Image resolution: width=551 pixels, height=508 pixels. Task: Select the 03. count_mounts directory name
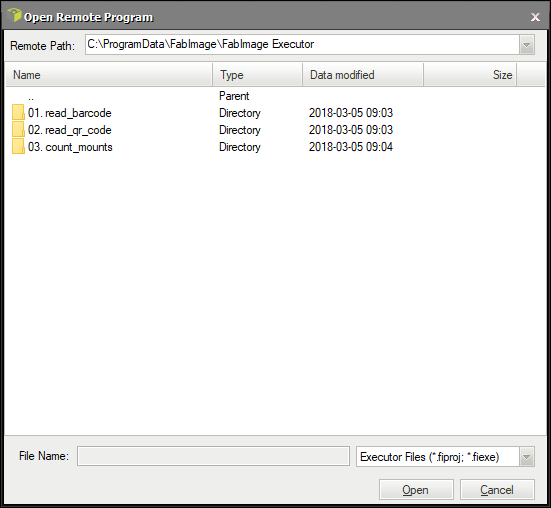70,147
